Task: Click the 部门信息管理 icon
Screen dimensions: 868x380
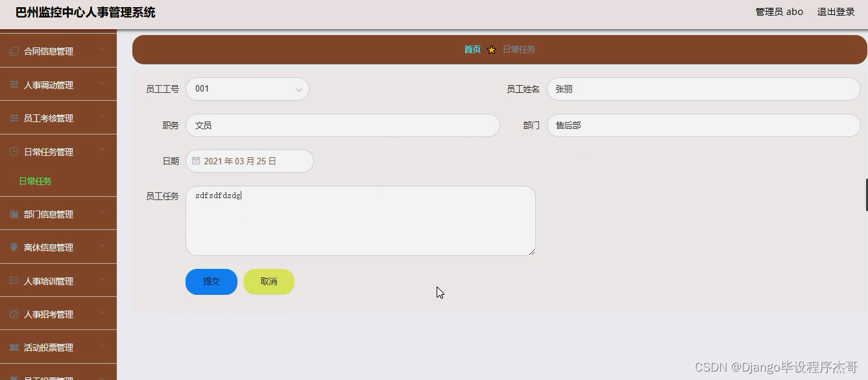Action: pos(14,214)
